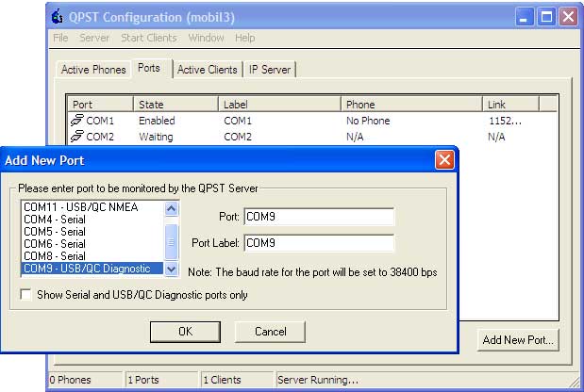Image resolution: width=584 pixels, height=392 pixels.
Task: Click the port list scrollbar thumb
Action: point(172,242)
